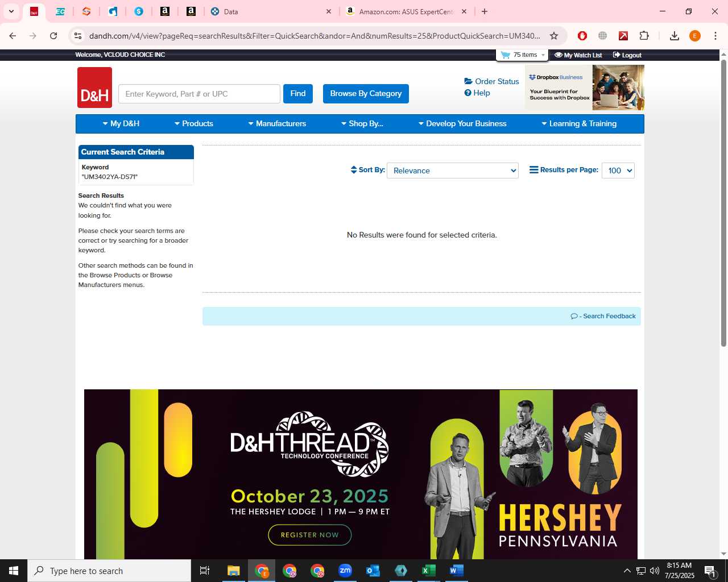
Task: Open Word from taskbar
Action: click(457, 571)
